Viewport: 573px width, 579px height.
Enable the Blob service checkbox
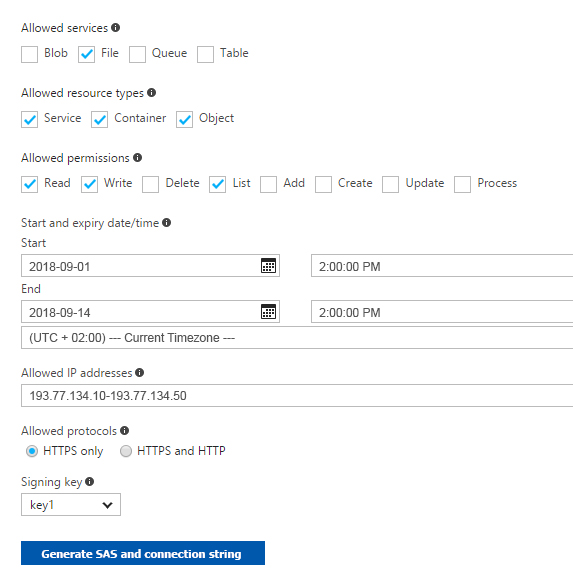[x=30, y=55]
